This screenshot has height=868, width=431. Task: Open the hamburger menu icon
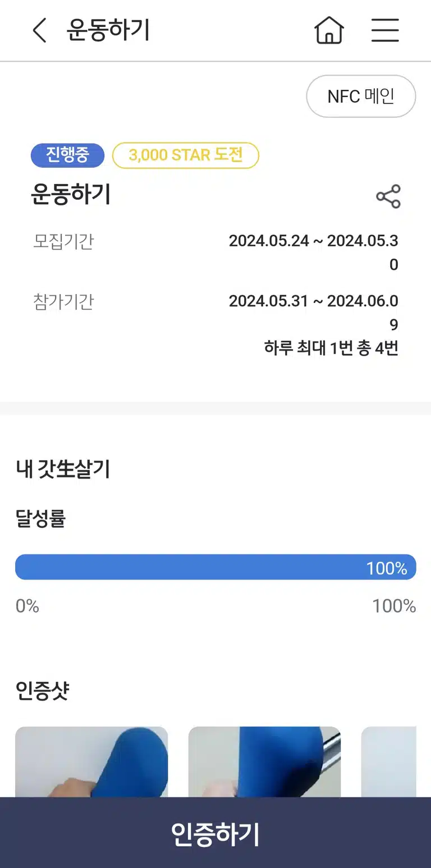click(x=385, y=30)
